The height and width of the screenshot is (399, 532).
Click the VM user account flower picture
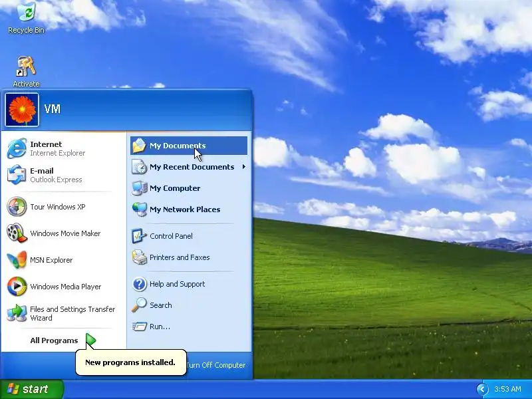22,110
